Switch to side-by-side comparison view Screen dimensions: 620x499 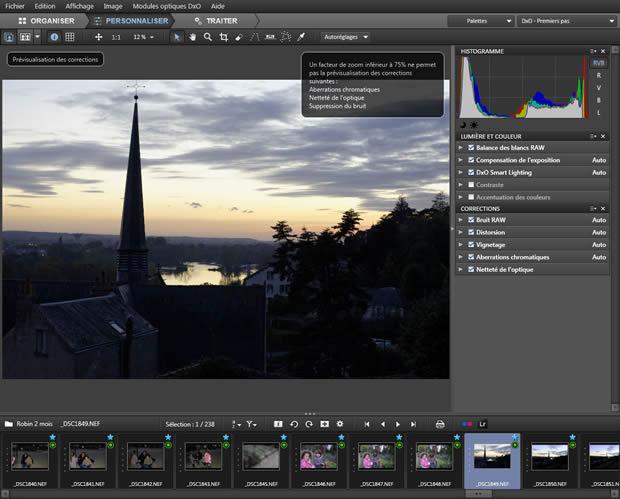pyautogui.click(x=25, y=37)
